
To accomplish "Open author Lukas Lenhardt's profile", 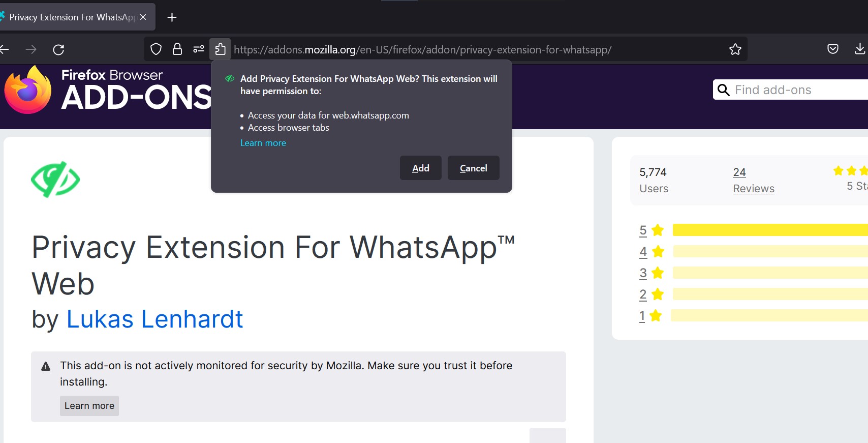I will [x=155, y=319].
